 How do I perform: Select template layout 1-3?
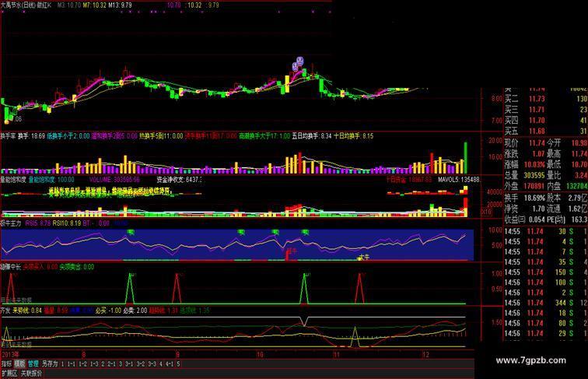tap(94, 364)
